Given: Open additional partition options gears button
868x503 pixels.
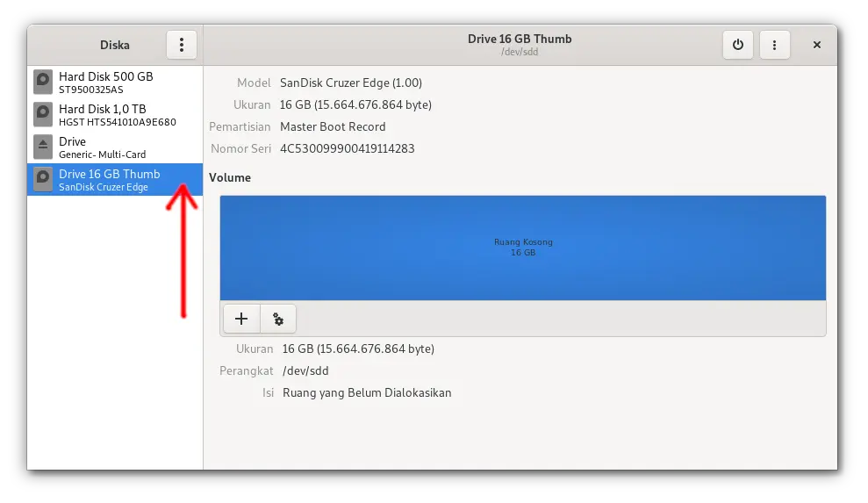Looking at the screenshot, I should 278,319.
